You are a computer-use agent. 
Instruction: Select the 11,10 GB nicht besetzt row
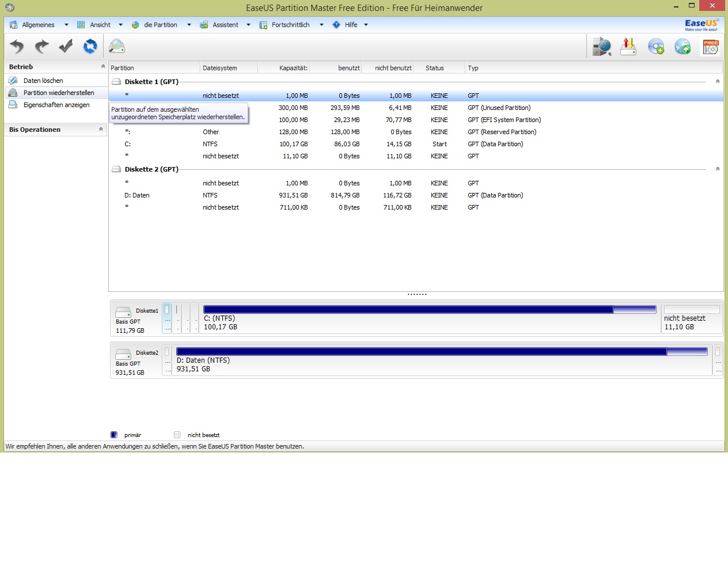416,156
